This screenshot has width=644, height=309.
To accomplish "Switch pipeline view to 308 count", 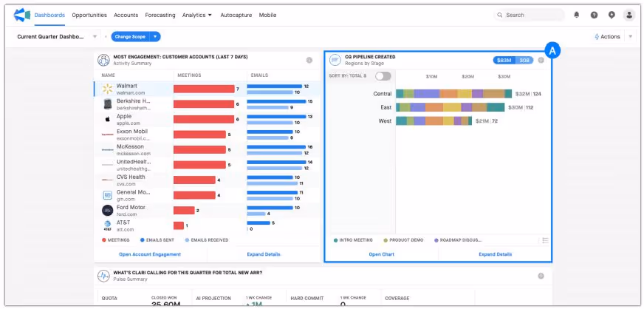I will coord(524,61).
